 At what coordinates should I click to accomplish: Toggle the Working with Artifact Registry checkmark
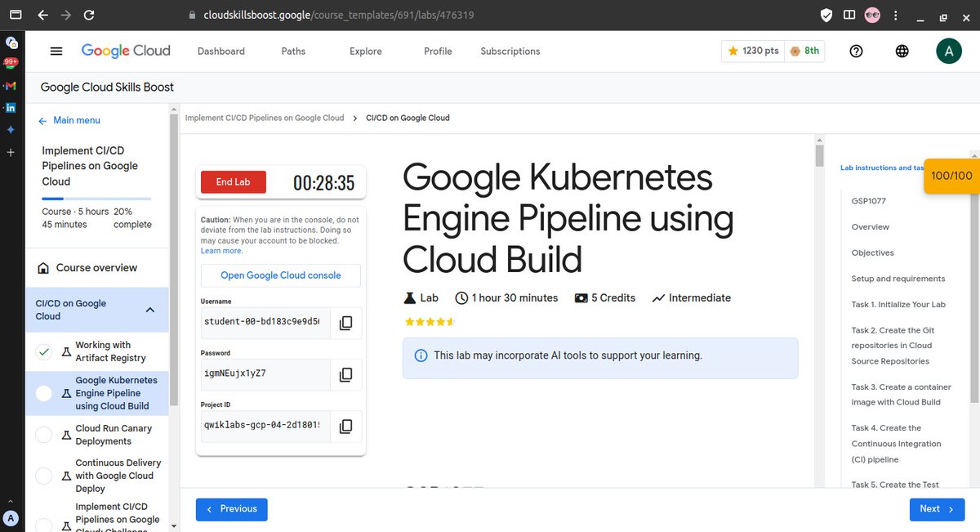tap(44, 352)
